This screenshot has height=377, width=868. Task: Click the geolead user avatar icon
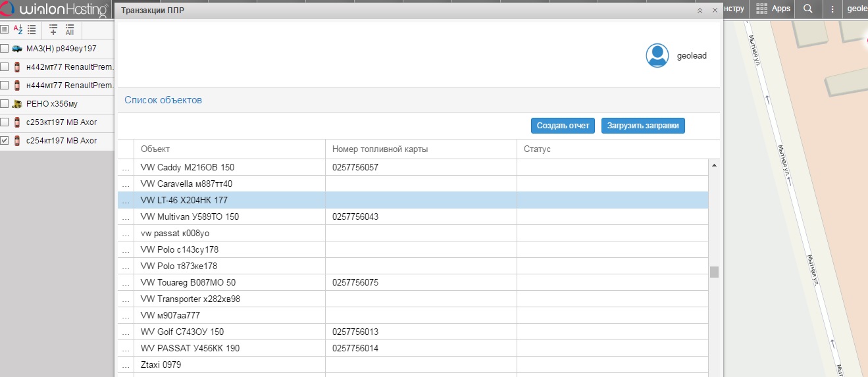pyautogui.click(x=657, y=56)
